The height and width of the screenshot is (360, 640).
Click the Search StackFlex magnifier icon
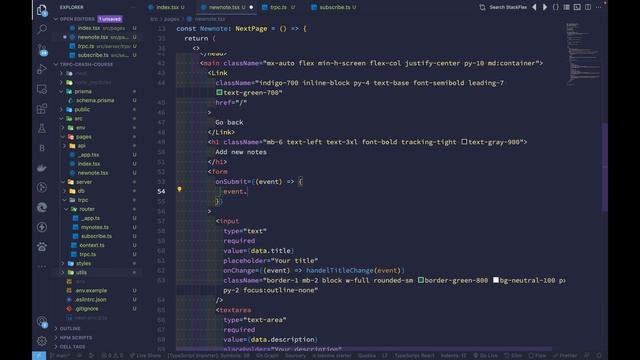[482, 7]
